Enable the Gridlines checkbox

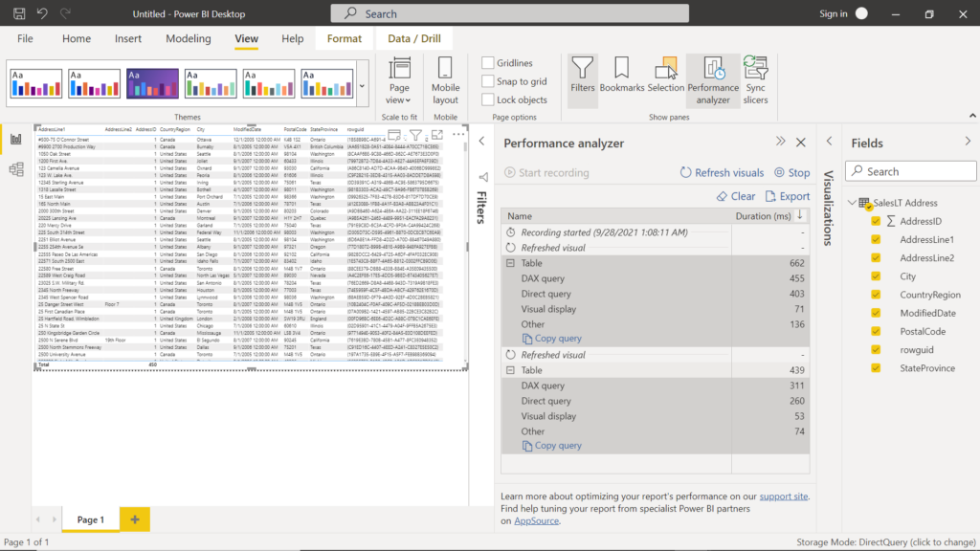[x=490, y=61]
